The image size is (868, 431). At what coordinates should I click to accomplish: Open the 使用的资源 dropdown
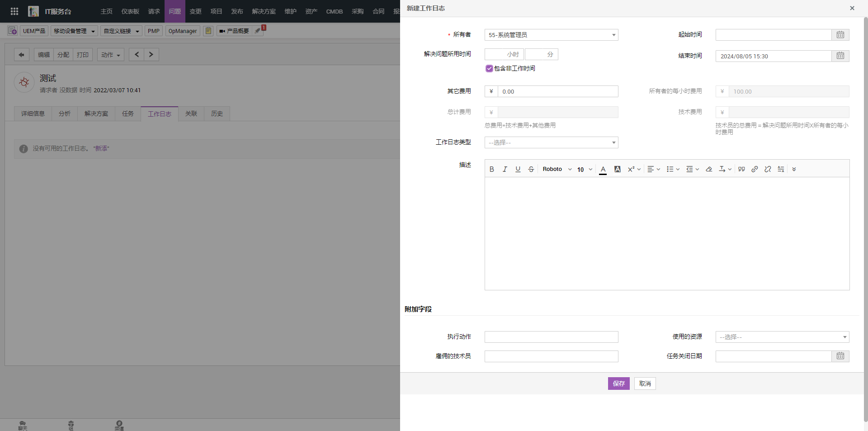[x=782, y=337]
